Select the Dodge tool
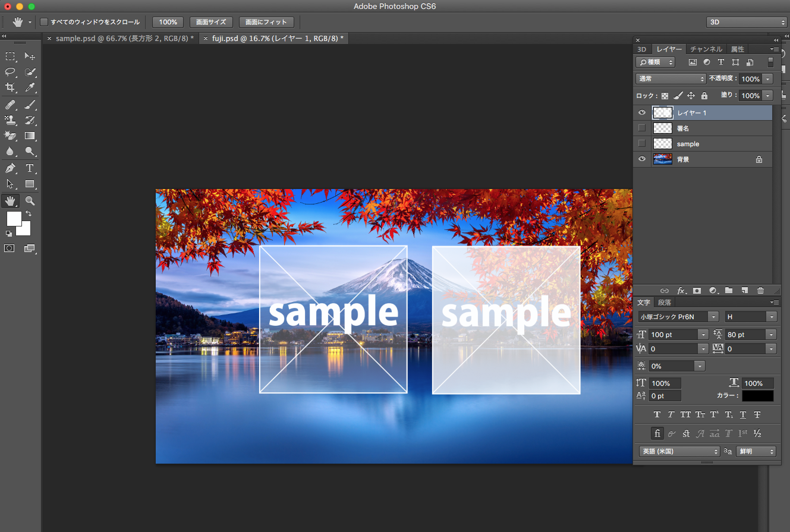Screen dimensions: 790x532 point(30,151)
